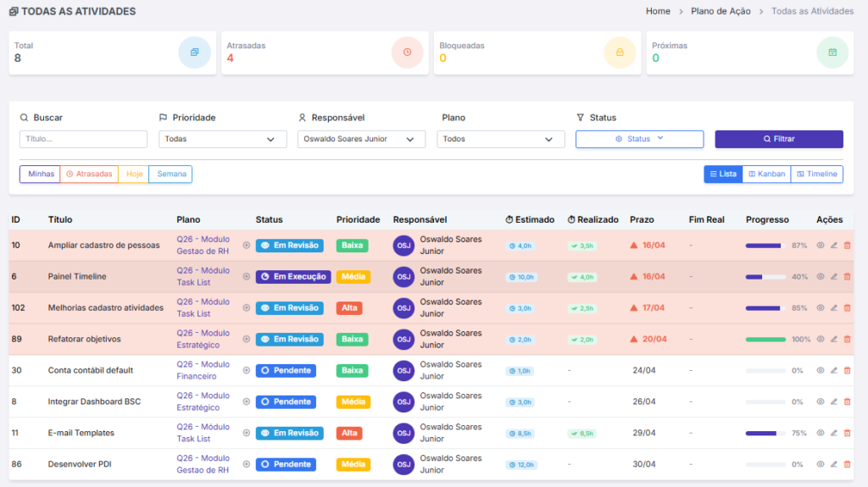Click the Próximas calendar icon
Viewport: 868px width, 487px height.
(832, 52)
